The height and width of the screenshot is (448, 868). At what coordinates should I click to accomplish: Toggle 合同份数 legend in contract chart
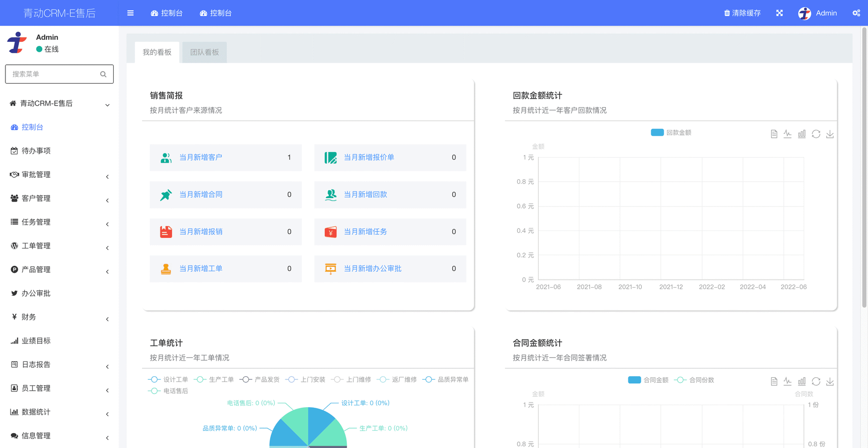(x=695, y=380)
